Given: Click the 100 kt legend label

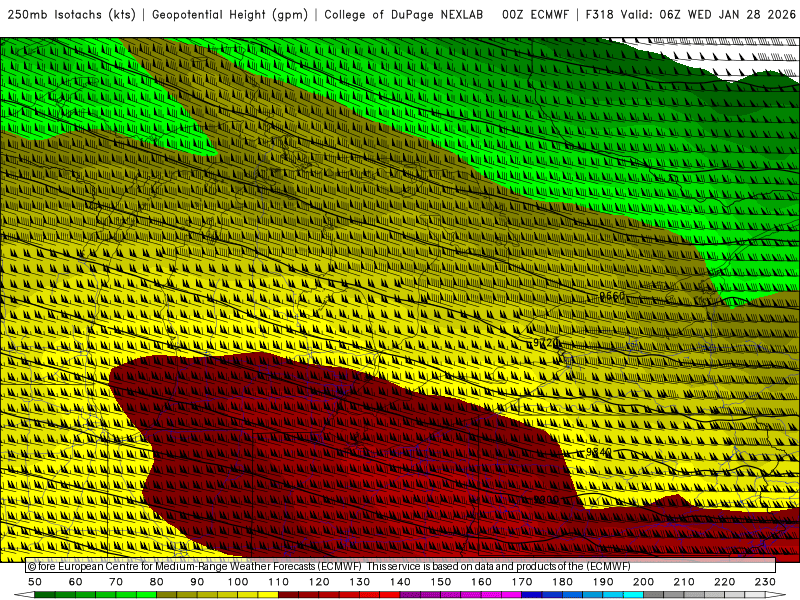Looking at the screenshot, I should [x=237, y=582].
